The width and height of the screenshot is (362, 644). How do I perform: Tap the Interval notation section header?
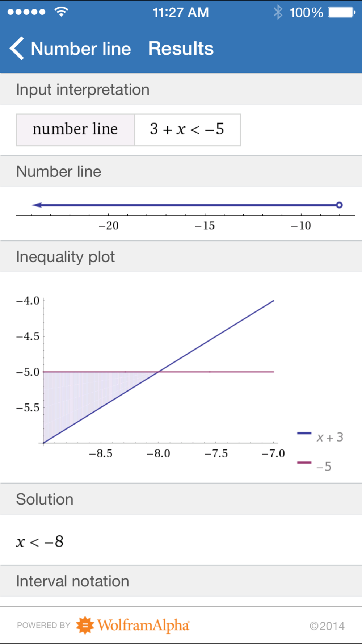pos(72,581)
